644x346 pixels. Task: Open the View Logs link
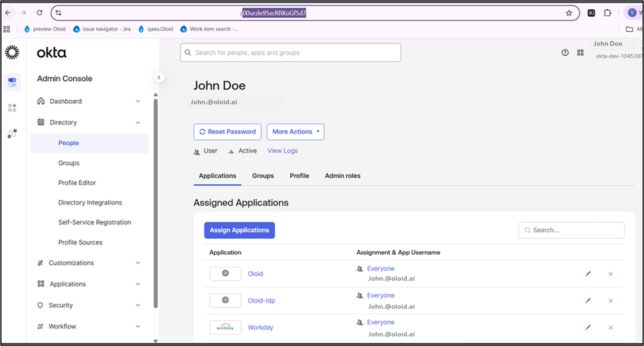[282, 151]
